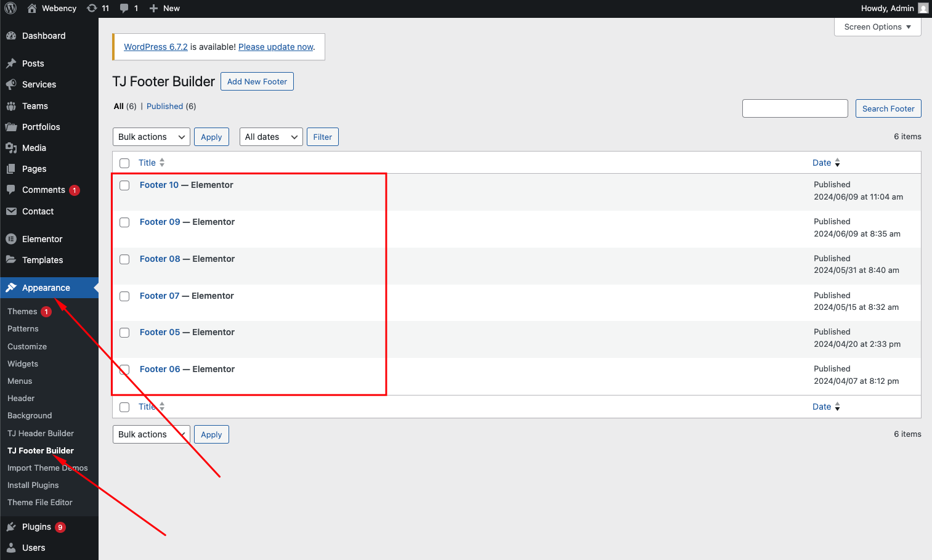Click the Users person icon

coord(11,548)
